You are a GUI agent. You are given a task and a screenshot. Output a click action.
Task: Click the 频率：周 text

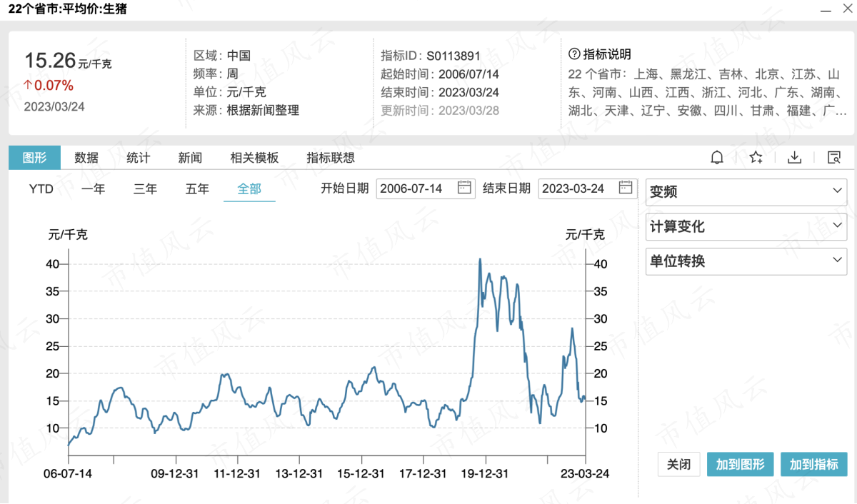[215, 74]
